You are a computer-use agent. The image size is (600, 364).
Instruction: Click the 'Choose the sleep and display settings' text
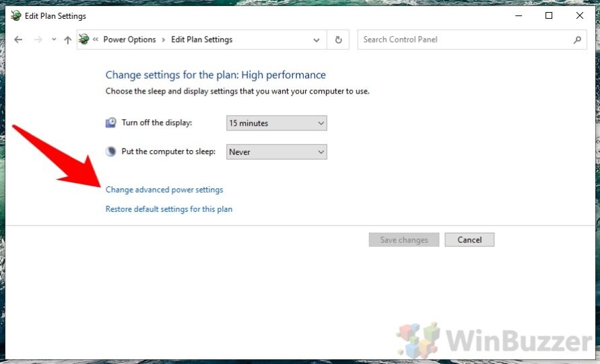[238, 92]
